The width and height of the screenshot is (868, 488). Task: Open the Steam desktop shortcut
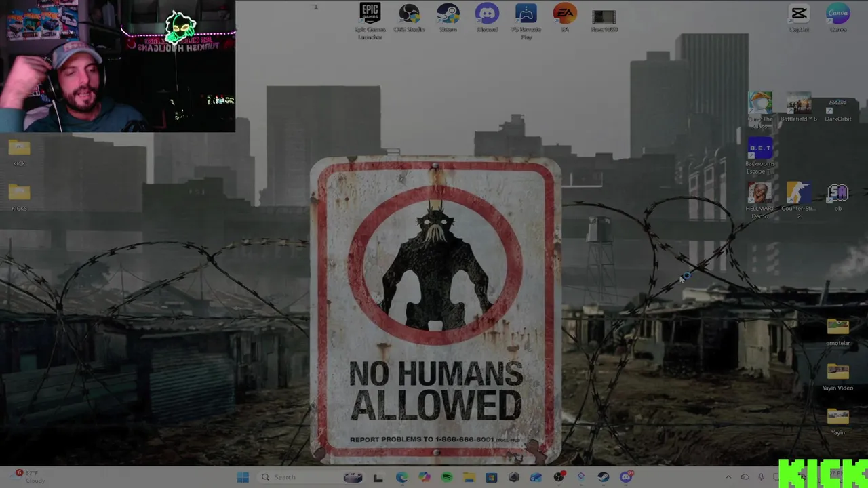[448, 18]
